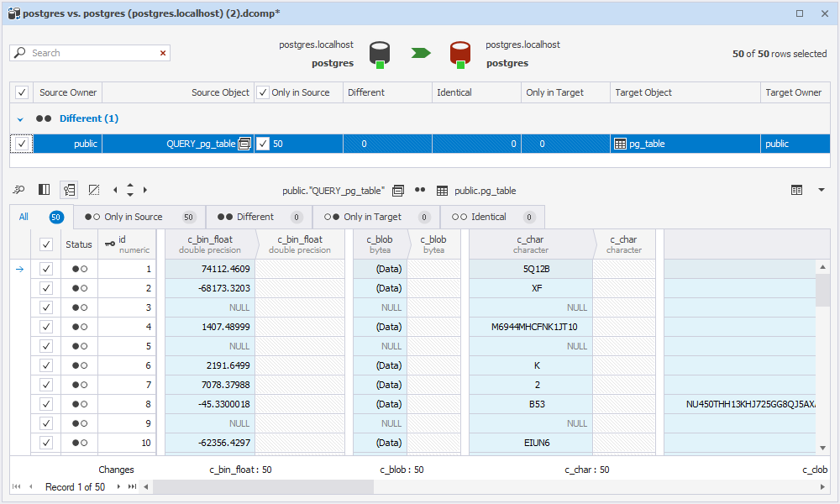Click the query icon beside QUERY_pg_table header
This screenshot has height=504, width=840.
click(x=398, y=191)
